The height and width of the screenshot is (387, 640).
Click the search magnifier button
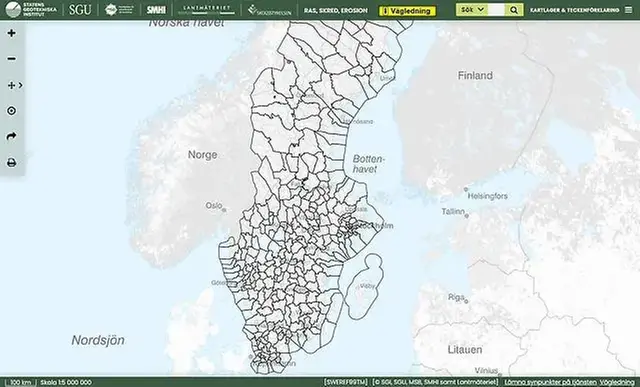point(514,10)
